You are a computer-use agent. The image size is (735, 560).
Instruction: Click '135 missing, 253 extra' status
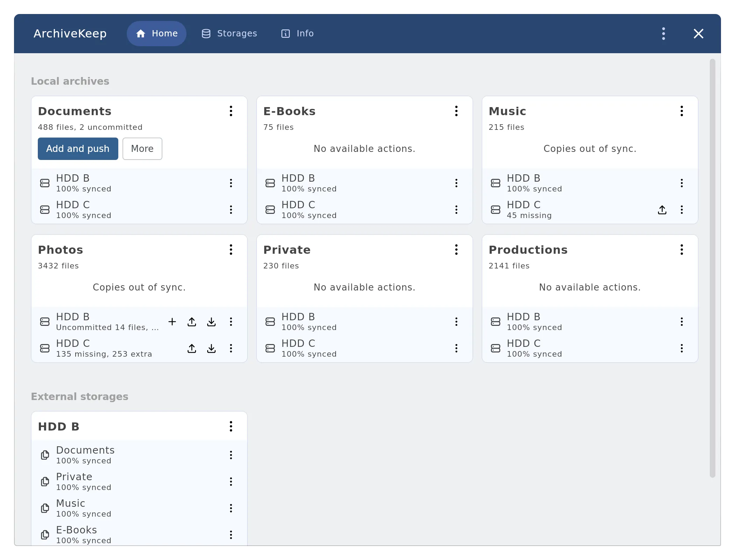coord(104,354)
